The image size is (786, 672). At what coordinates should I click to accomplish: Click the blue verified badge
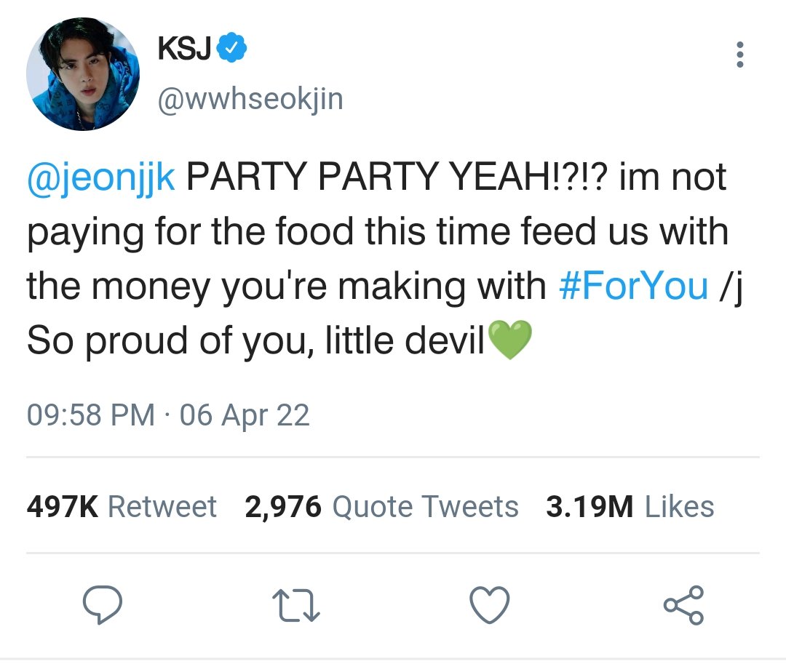click(x=231, y=47)
